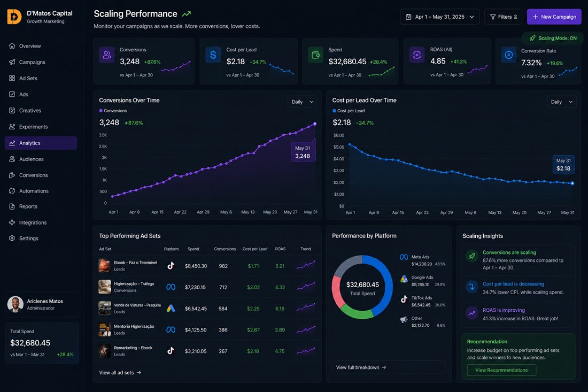Click the New Campaign button

554,17
